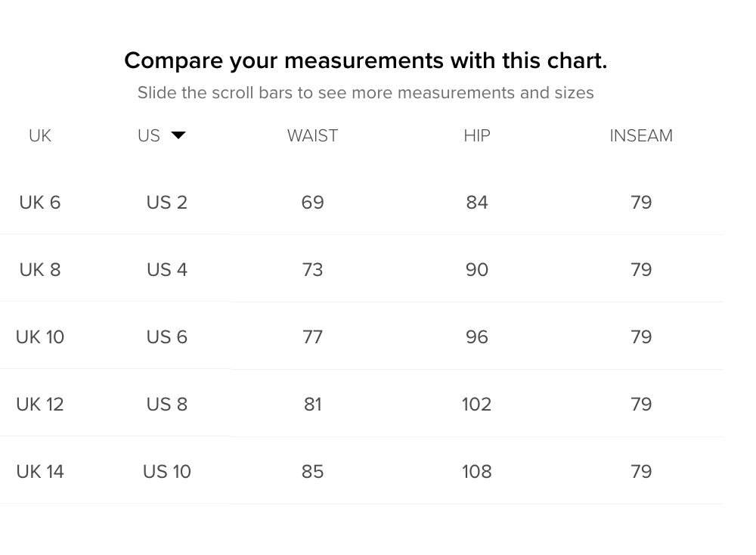
Task: Click the INSEAM column header
Action: pos(641,136)
